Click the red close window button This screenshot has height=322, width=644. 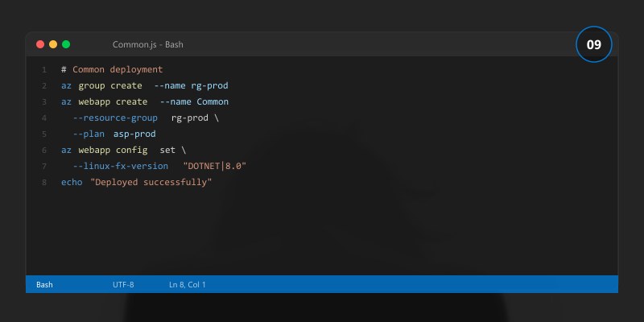click(40, 44)
